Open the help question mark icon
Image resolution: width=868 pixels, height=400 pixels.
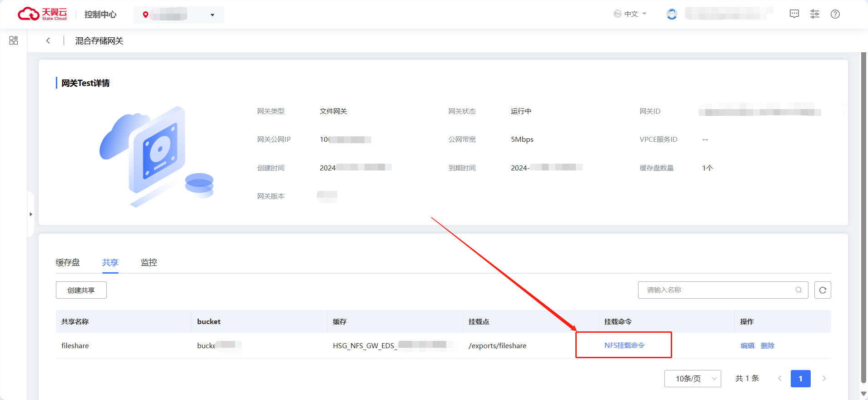point(835,14)
